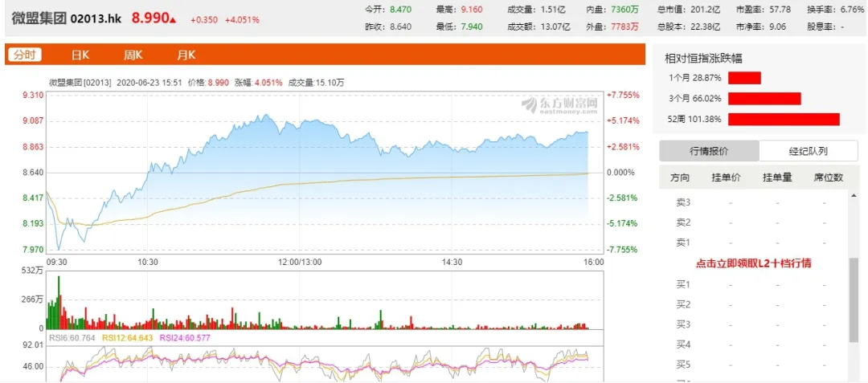Click the 3个月 66.02% red bar
The image size is (868, 383).
pos(764,99)
